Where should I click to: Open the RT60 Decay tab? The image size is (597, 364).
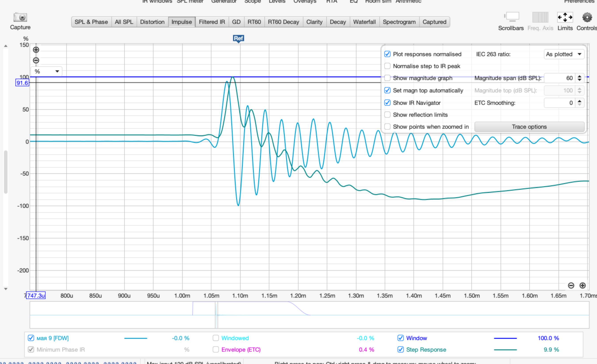[x=283, y=22]
